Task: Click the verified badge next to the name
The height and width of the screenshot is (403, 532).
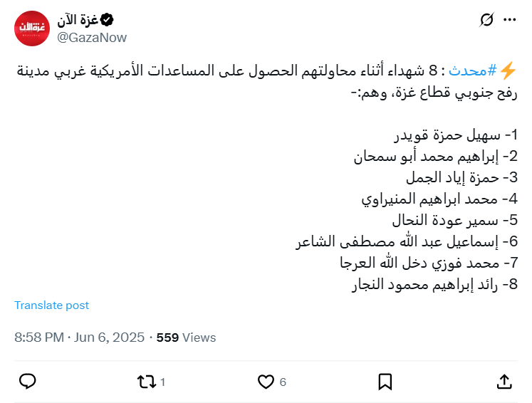Action: click(x=107, y=19)
